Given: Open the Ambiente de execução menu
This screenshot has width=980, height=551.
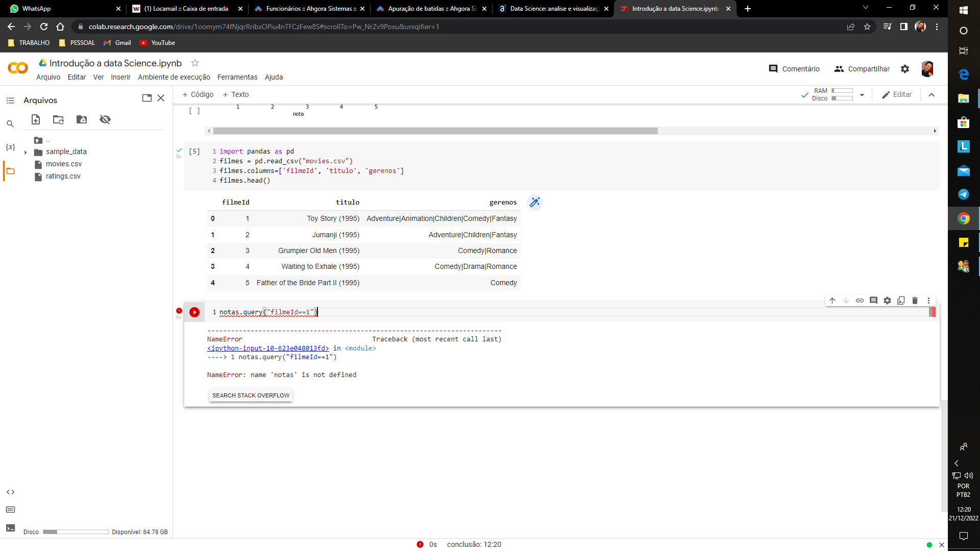Looking at the screenshot, I should 174,77.
